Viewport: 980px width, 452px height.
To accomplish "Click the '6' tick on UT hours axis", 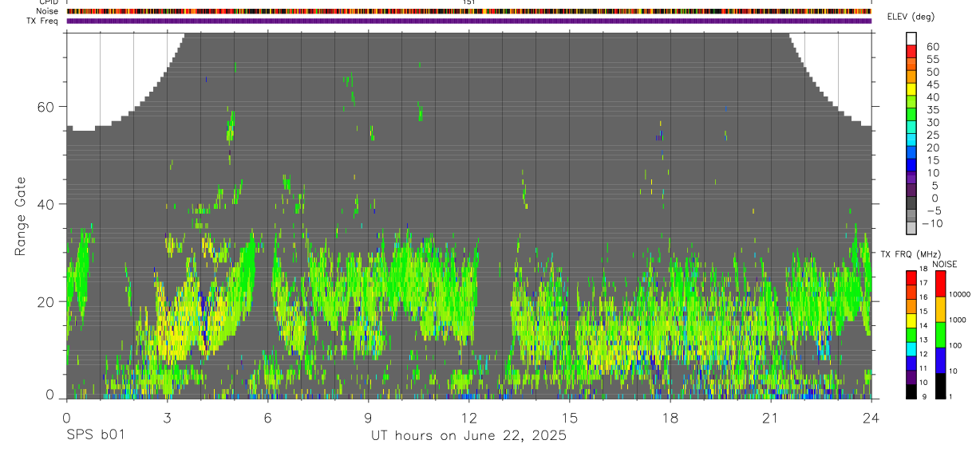I will point(267,417).
